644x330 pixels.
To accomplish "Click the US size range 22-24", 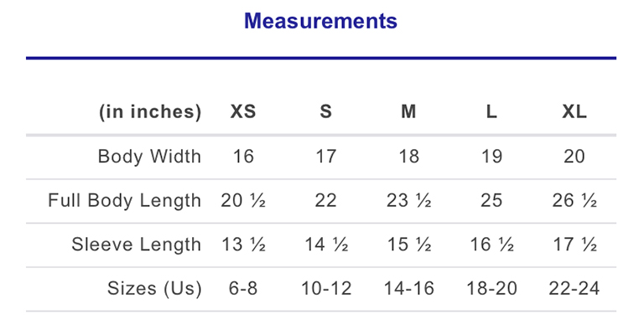I will (574, 289).
